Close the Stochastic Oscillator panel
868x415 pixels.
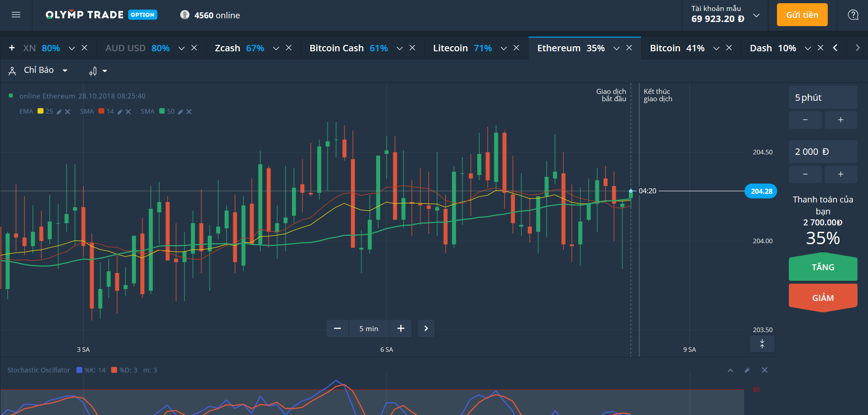click(765, 370)
